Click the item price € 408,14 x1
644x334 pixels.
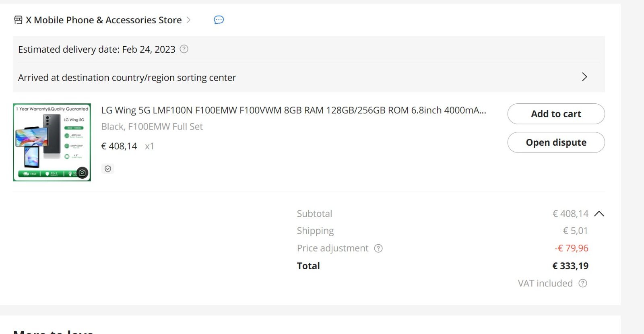click(x=127, y=146)
